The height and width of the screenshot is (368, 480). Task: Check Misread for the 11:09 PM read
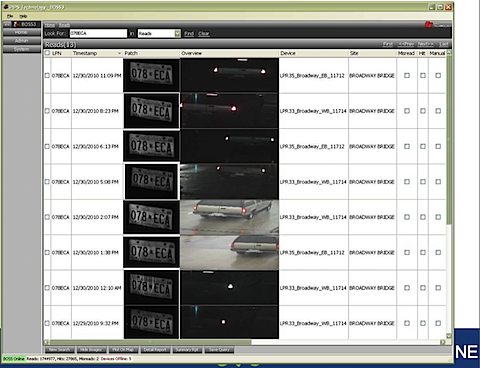click(407, 76)
